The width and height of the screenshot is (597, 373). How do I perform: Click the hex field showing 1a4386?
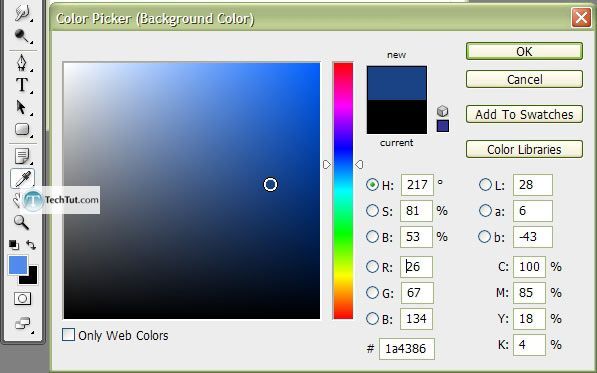(x=407, y=348)
